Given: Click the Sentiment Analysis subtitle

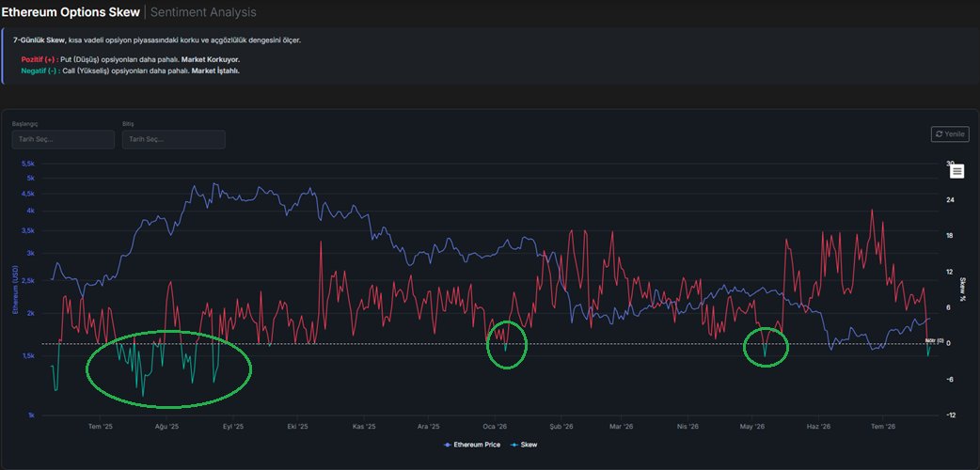Looking at the screenshot, I should pos(203,12).
